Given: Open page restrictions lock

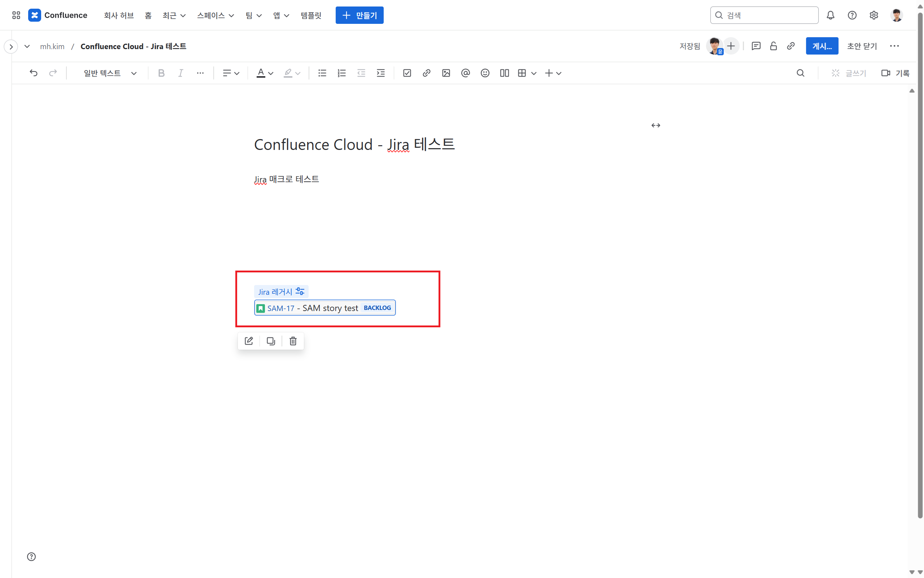Looking at the screenshot, I should 773,46.
